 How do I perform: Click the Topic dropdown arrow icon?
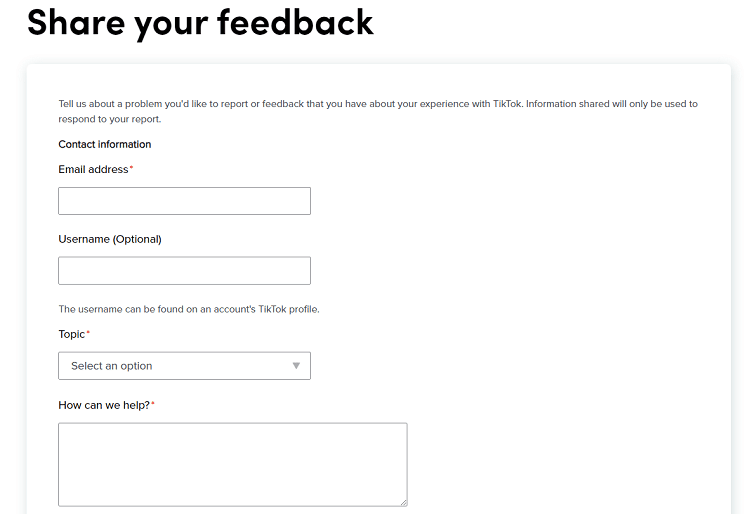click(x=296, y=366)
